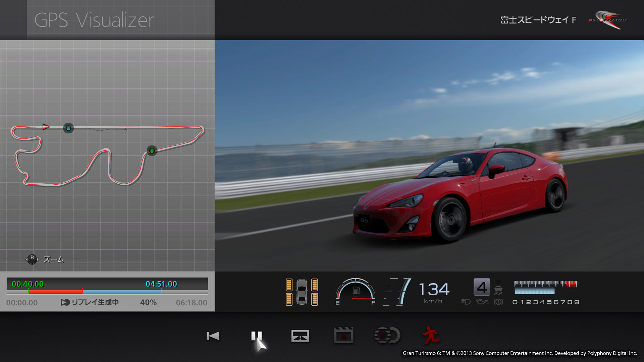Screen dimensions: 644x362
Task: Pause the replay playback
Action: tap(256, 336)
